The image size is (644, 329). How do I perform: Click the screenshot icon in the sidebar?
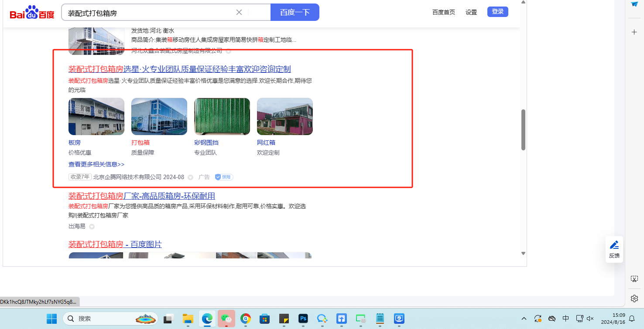coord(634,279)
